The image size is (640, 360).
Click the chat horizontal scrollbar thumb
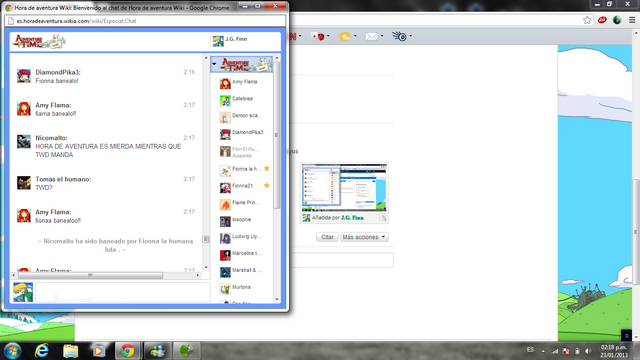tap(91, 276)
